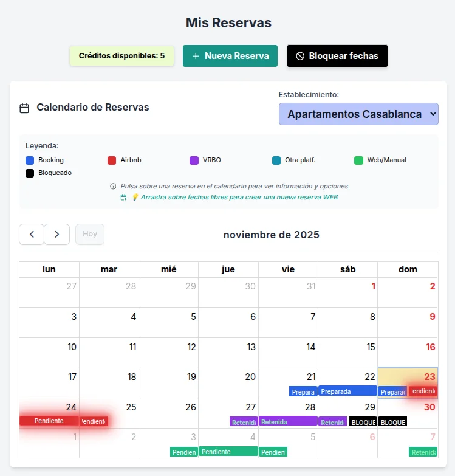Click the calendar icon beside Calendario de Reservas
The height and width of the screenshot is (476, 455).
(x=24, y=108)
